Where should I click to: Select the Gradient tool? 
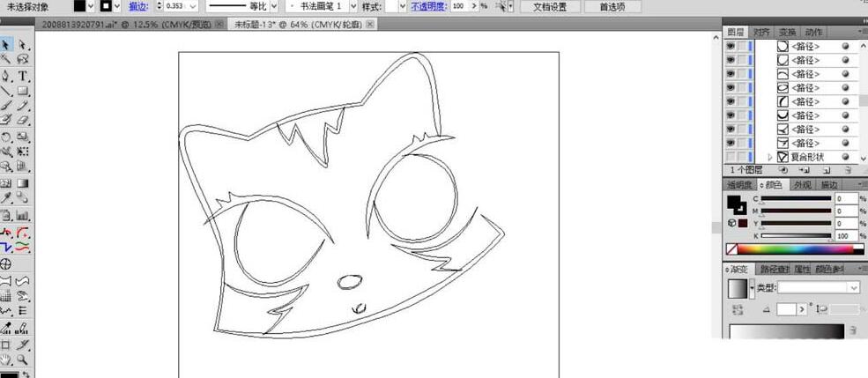click(22, 182)
